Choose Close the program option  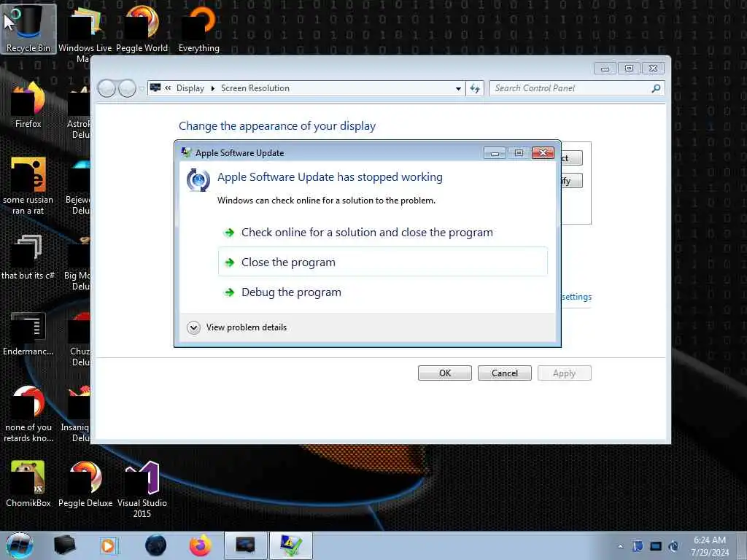coord(383,262)
